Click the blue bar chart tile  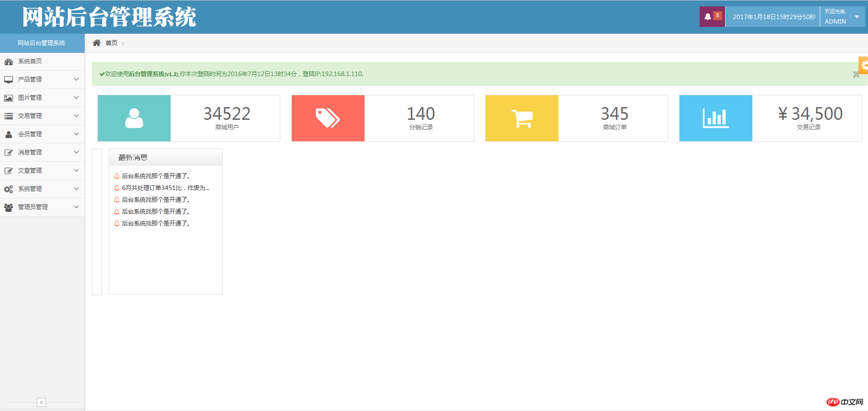pyautogui.click(x=716, y=118)
